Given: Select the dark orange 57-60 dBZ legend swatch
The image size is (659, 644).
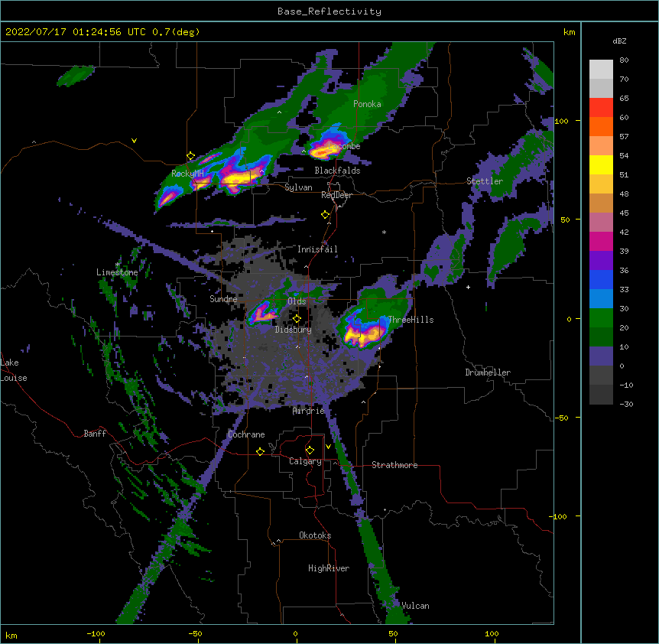Looking at the screenshot, I should click(601, 126).
